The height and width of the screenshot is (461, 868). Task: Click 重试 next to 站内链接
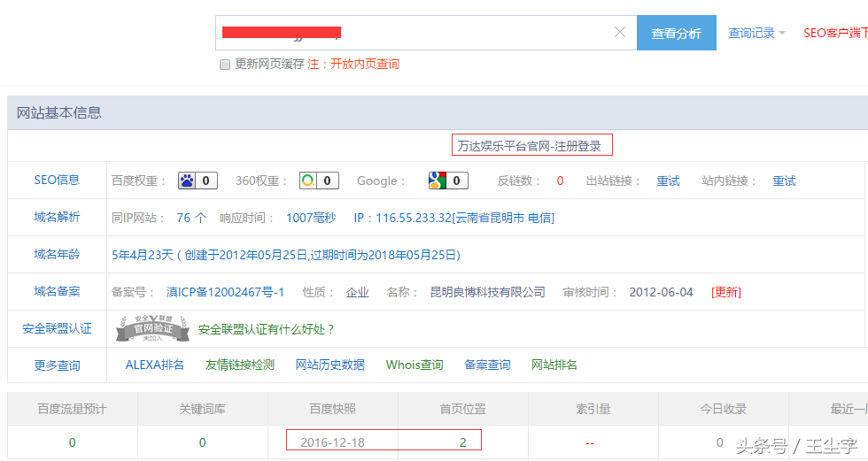point(785,181)
